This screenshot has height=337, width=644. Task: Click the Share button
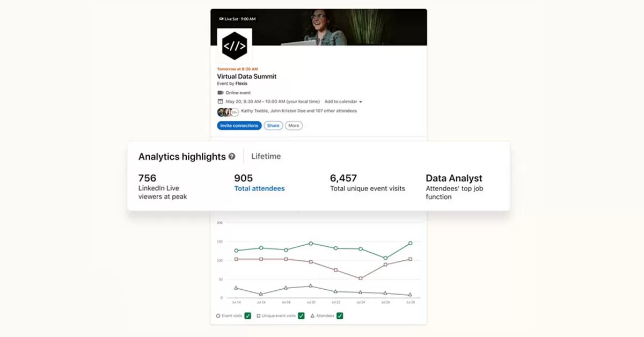point(273,126)
